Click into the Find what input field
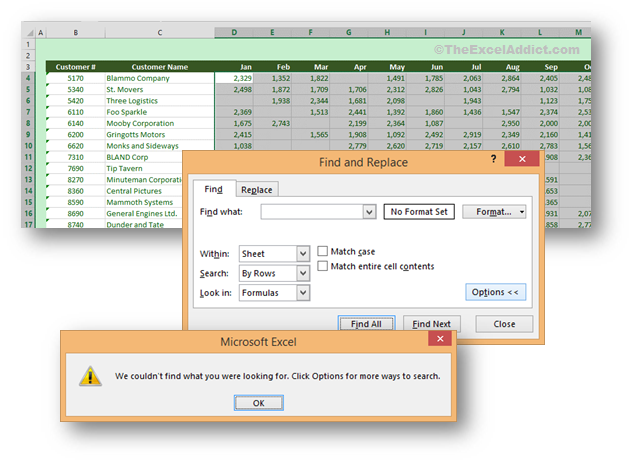Screen dimensions: 633x464 [312, 212]
